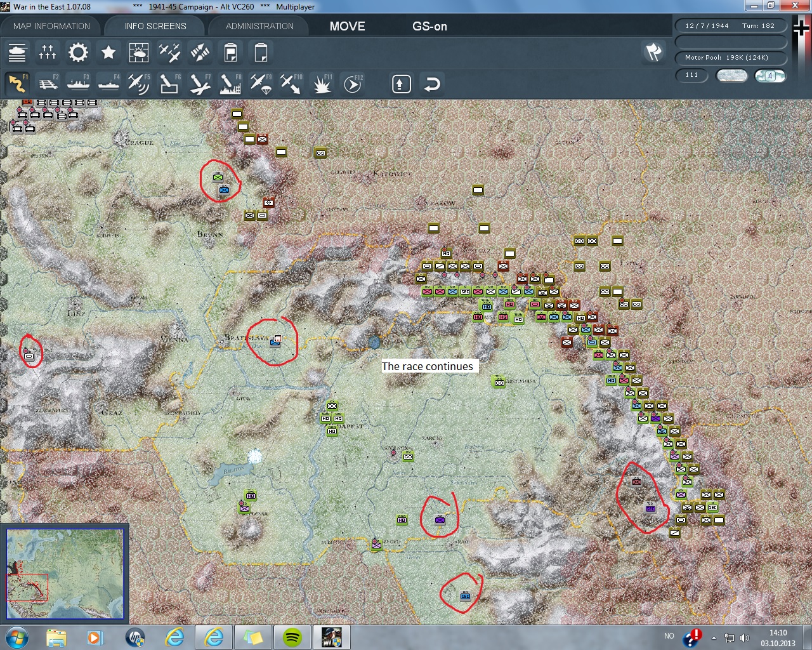
Task: Open the losses screen with crosses icon
Action: 48,52
